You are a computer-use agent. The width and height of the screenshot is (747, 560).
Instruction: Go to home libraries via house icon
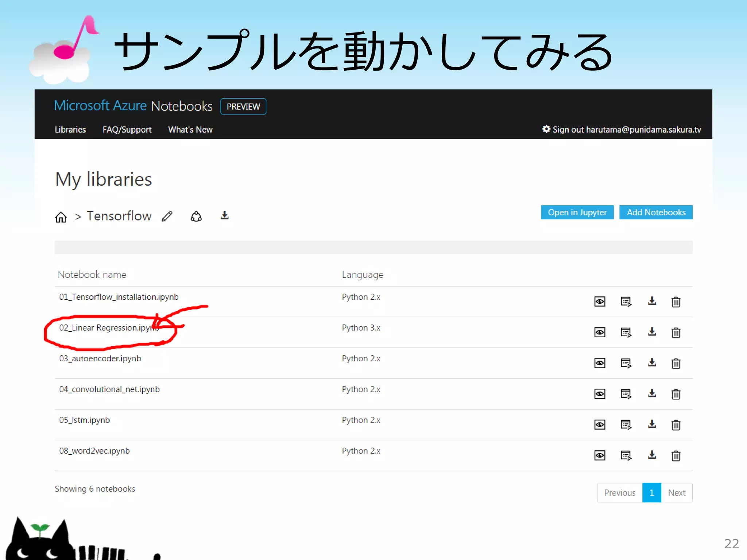(x=61, y=217)
